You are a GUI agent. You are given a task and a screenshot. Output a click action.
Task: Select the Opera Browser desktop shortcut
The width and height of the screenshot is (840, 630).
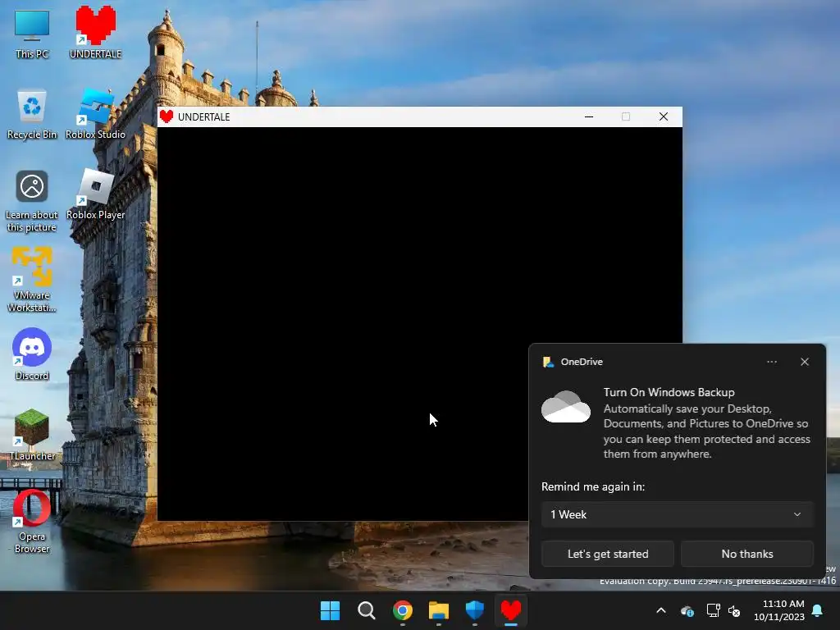pos(32,521)
